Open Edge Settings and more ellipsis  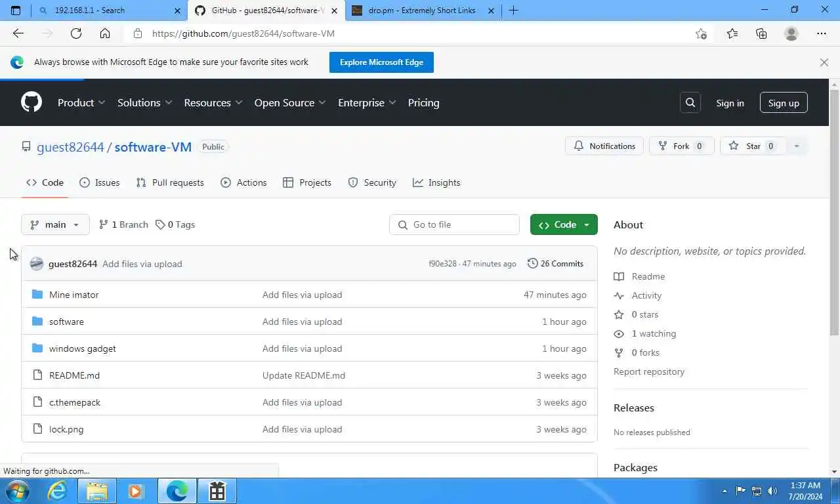tap(822, 33)
